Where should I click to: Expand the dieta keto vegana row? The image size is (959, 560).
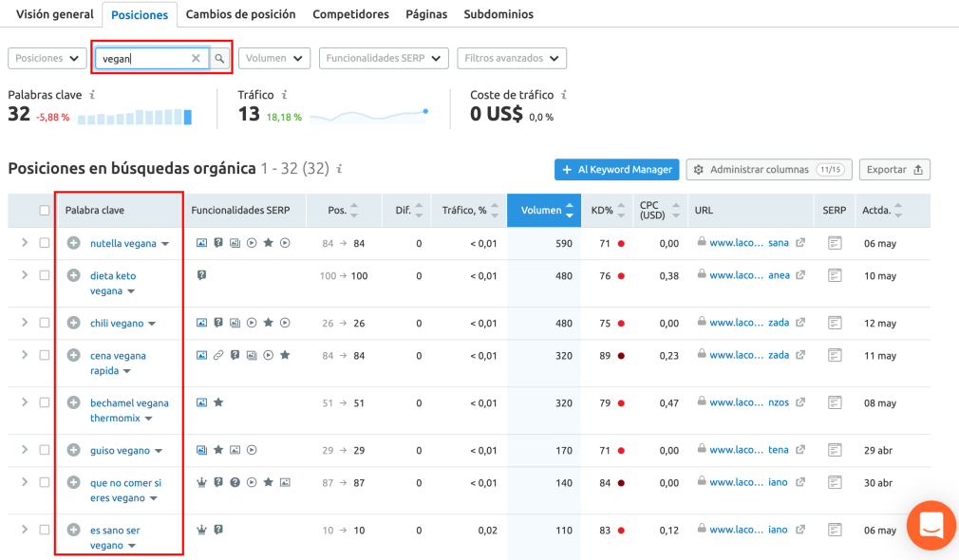(x=25, y=275)
